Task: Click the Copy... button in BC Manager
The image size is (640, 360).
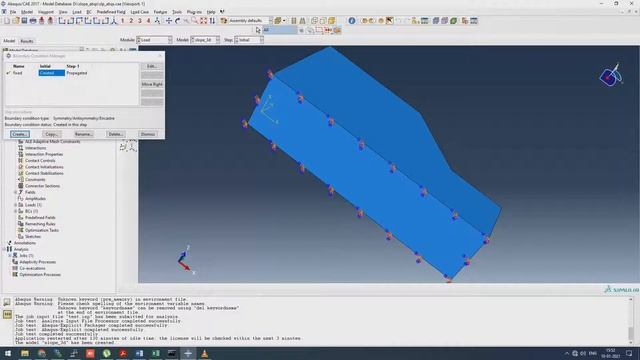Action: pyautogui.click(x=51, y=134)
